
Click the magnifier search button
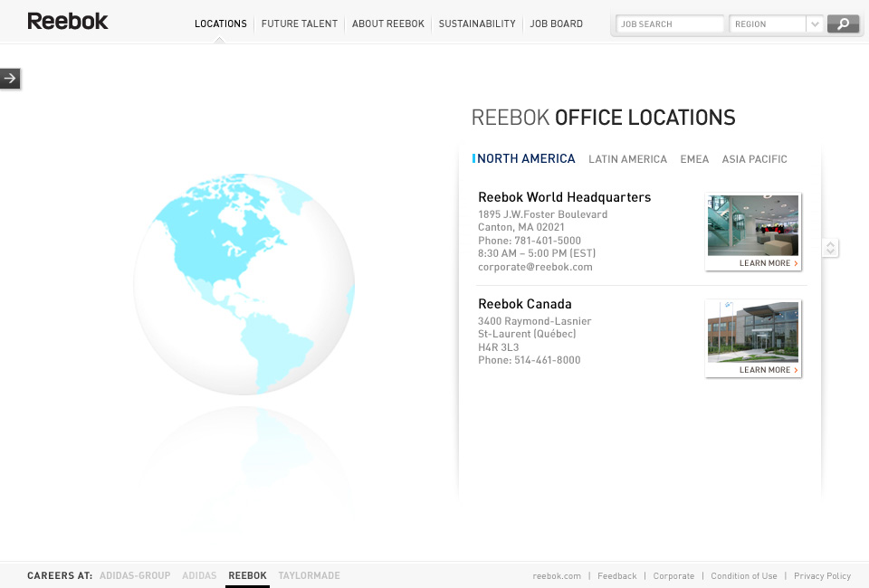point(843,24)
